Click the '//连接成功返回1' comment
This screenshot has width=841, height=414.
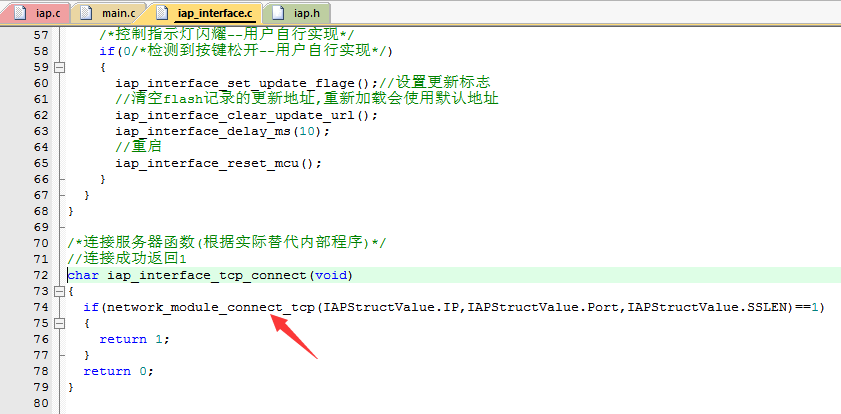[x=127, y=259]
